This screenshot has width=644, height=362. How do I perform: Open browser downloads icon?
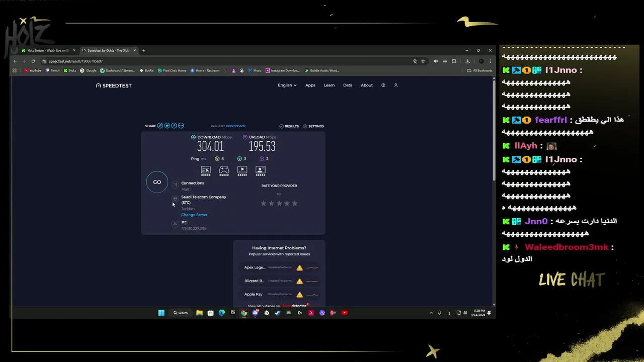[x=467, y=61]
